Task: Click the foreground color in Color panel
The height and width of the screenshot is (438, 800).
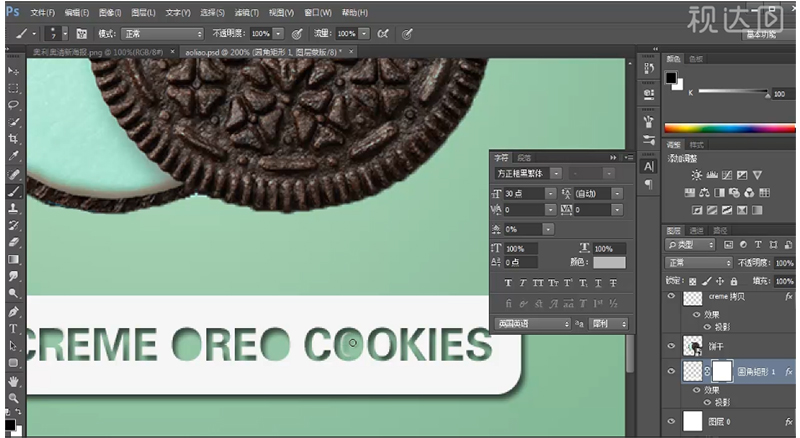Action: point(671,78)
